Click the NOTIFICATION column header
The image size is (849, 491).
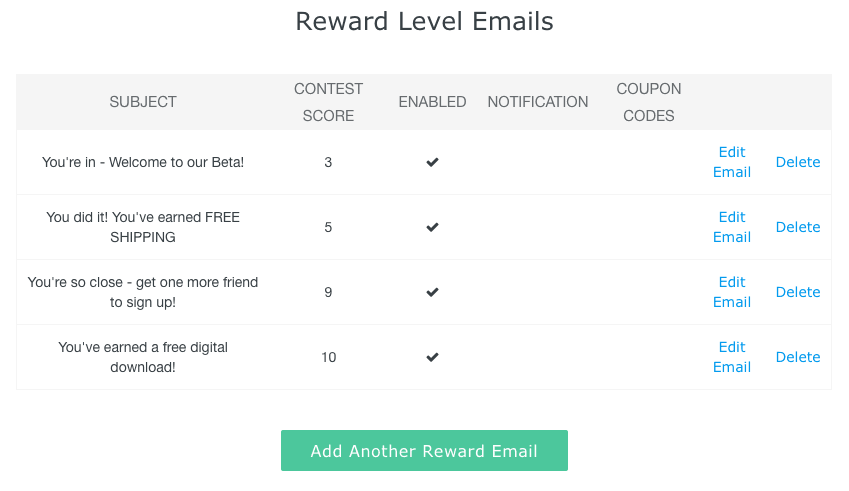[x=538, y=102]
